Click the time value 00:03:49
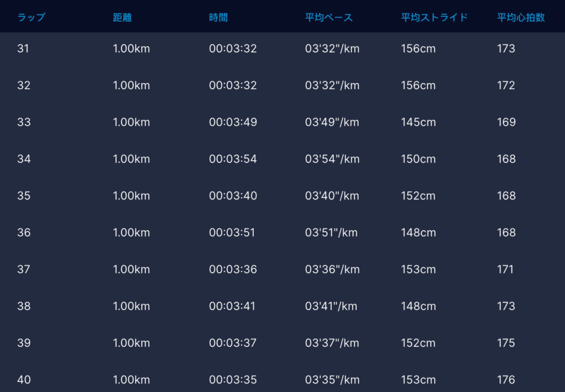565x392 pixels. coord(233,122)
